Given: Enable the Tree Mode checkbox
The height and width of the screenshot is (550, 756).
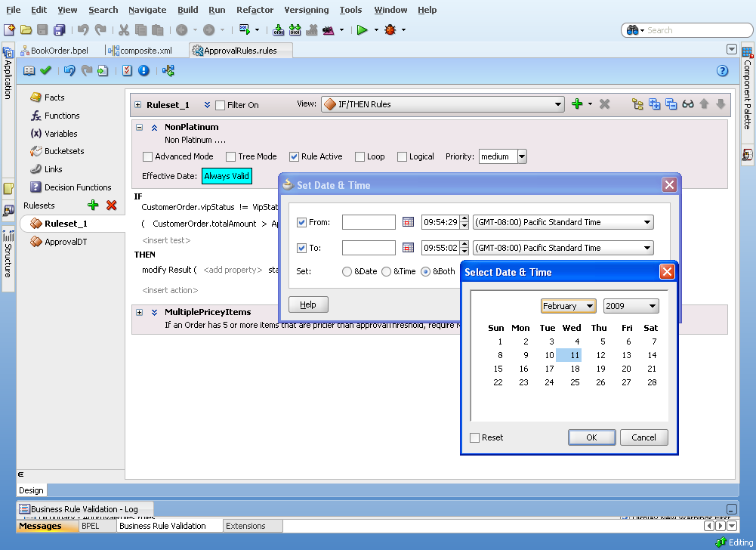Looking at the screenshot, I should click(230, 157).
